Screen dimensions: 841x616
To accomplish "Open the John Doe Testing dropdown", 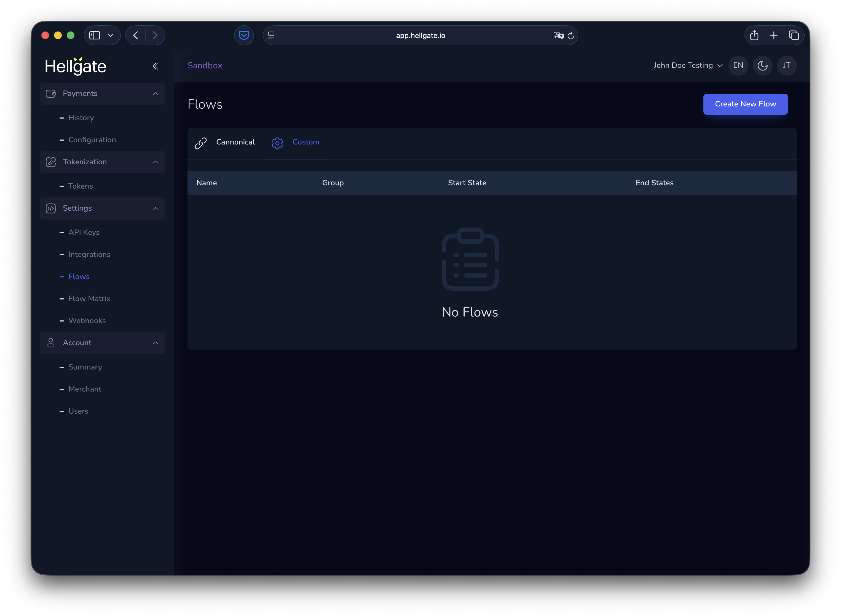I will click(688, 65).
